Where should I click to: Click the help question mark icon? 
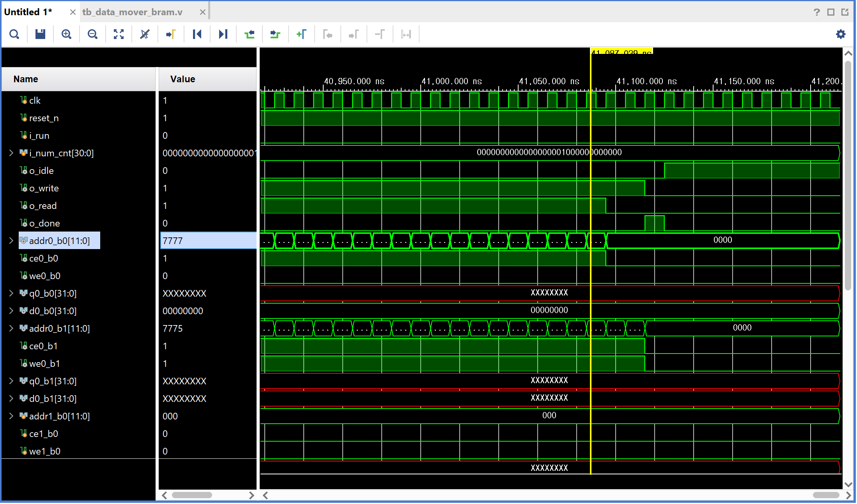817,12
